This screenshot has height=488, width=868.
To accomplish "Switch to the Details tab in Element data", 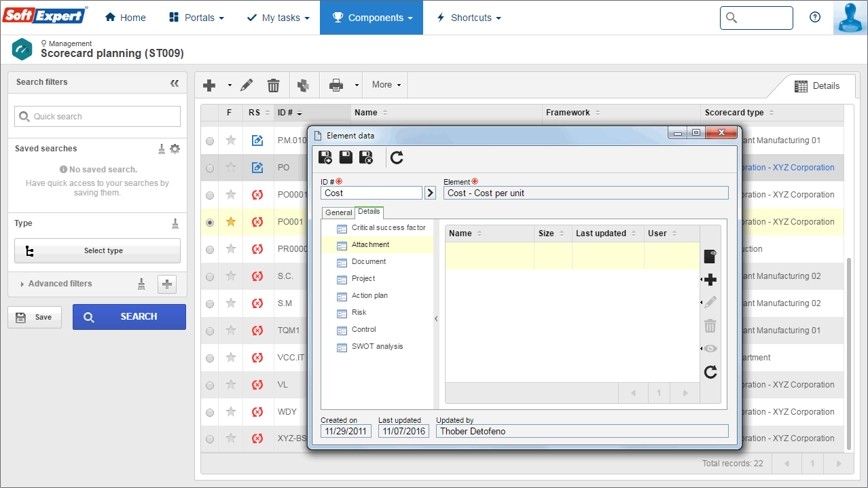I will pyautogui.click(x=369, y=212).
